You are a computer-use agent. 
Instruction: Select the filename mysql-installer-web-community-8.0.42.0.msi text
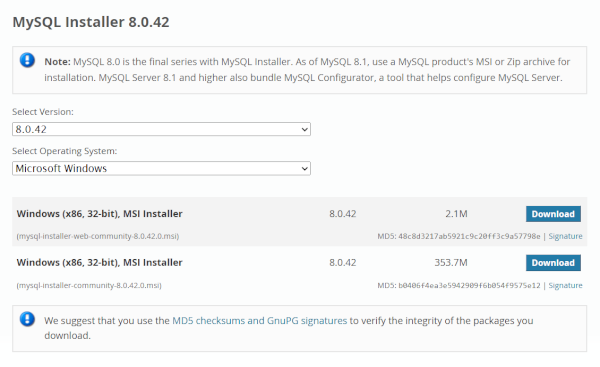tap(98, 236)
